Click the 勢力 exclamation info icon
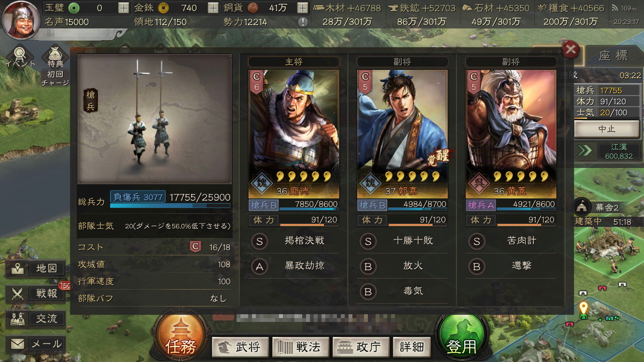This screenshot has height=362, width=644. coord(303,22)
